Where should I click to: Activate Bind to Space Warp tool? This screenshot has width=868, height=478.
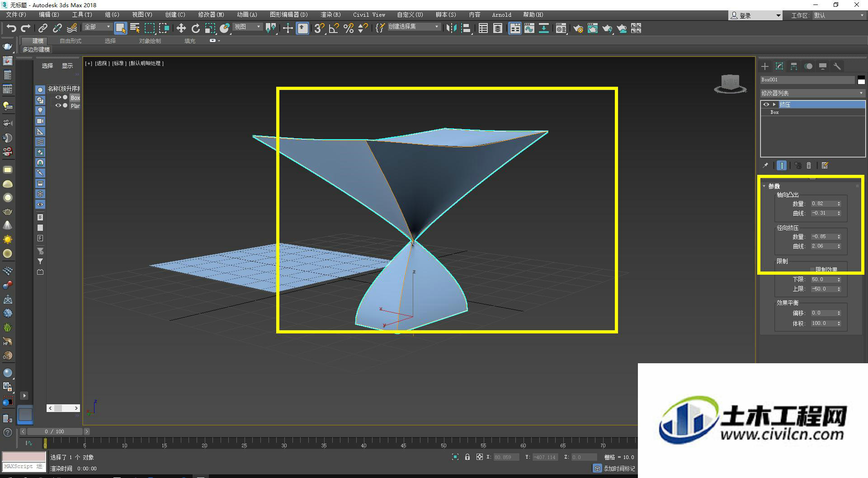click(72, 28)
